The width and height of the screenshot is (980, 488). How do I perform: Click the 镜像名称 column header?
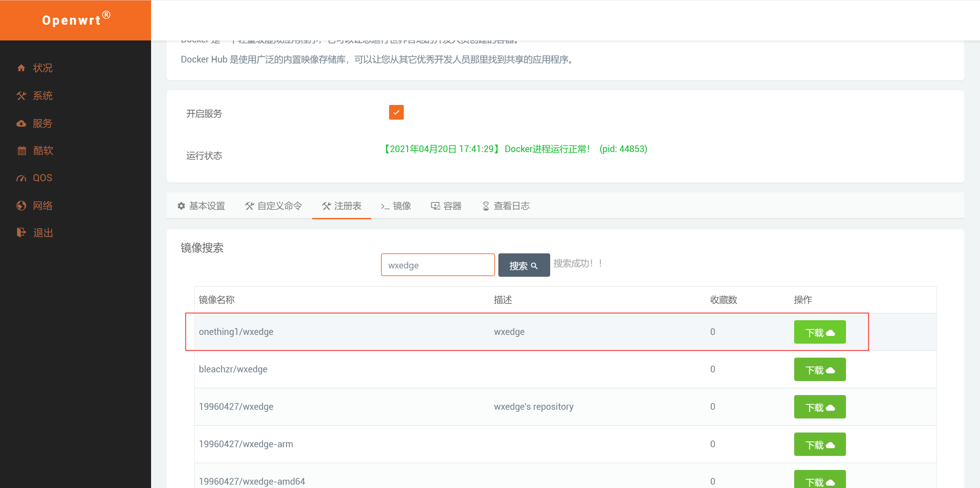[x=217, y=300]
